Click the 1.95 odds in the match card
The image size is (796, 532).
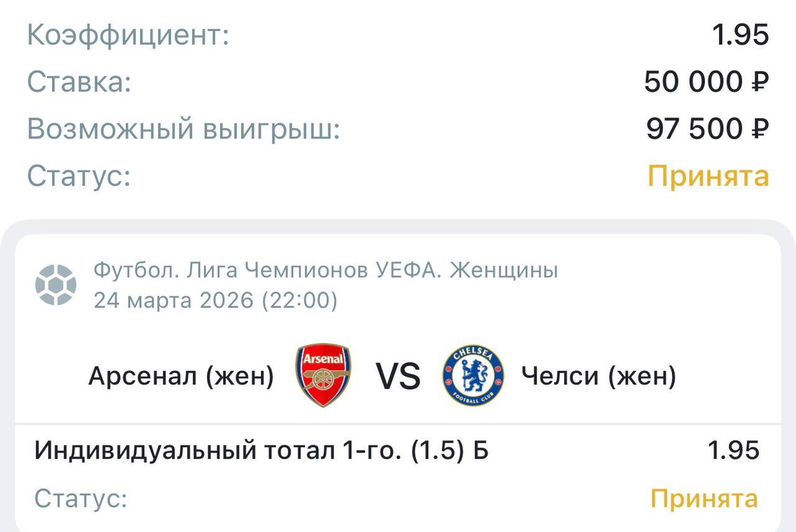tap(734, 450)
